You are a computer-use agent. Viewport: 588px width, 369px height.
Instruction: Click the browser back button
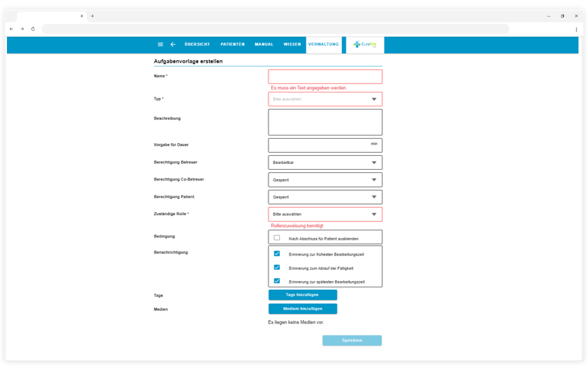11,29
